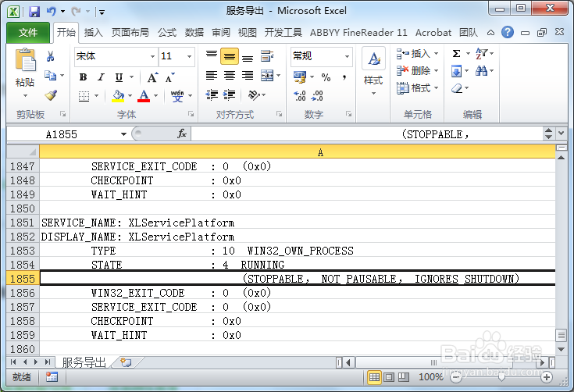Click the zoom slider handle
The height and width of the screenshot is (392, 574).
click(501, 376)
